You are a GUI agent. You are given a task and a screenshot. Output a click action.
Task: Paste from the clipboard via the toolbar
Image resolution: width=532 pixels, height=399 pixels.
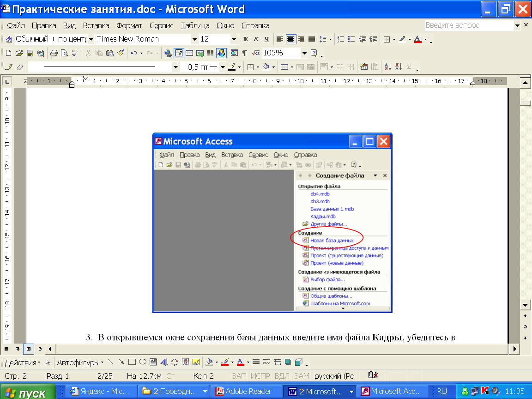(109, 53)
